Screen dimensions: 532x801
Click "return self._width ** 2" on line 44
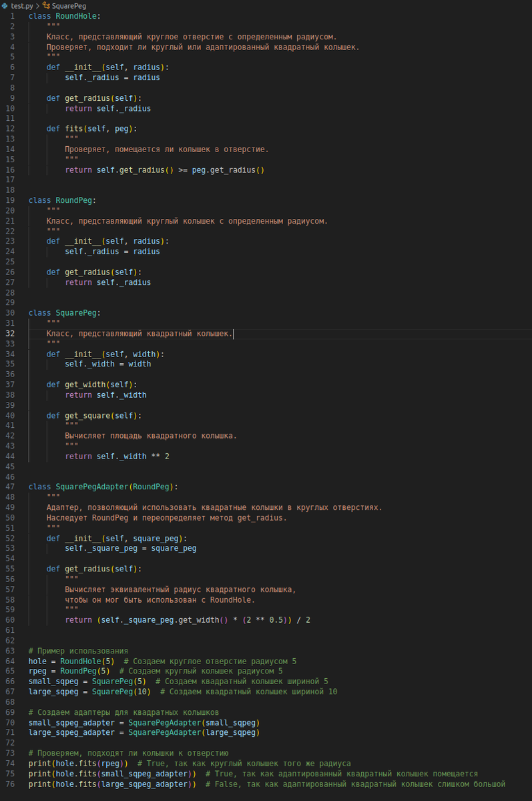click(x=117, y=457)
